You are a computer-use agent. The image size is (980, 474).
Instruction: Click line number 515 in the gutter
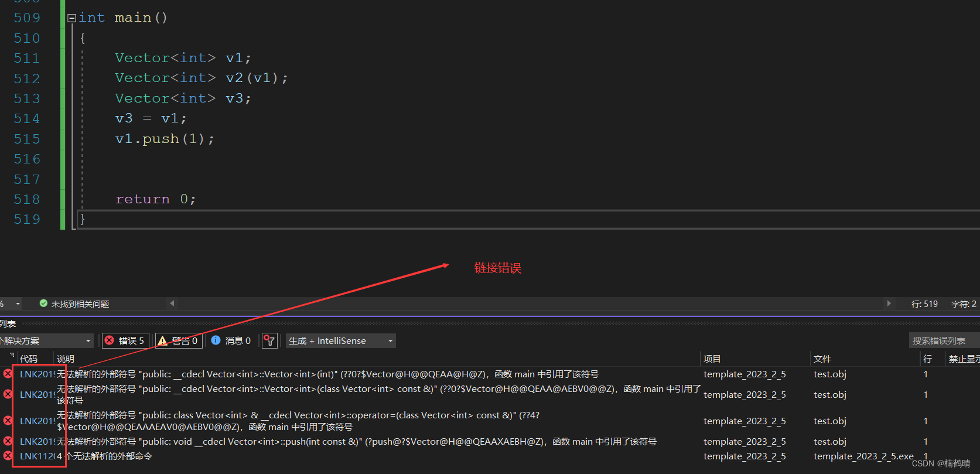click(27, 139)
